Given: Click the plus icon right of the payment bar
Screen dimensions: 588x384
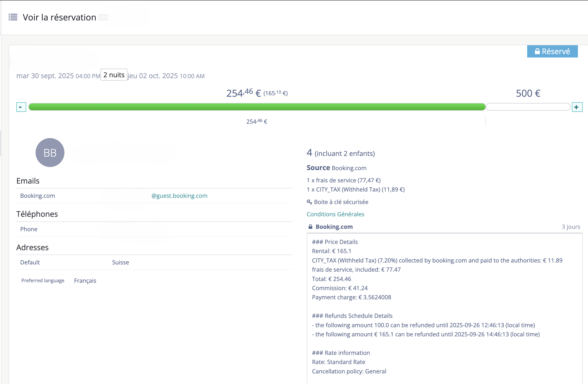Looking at the screenshot, I should pyautogui.click(x=577, y=107).
